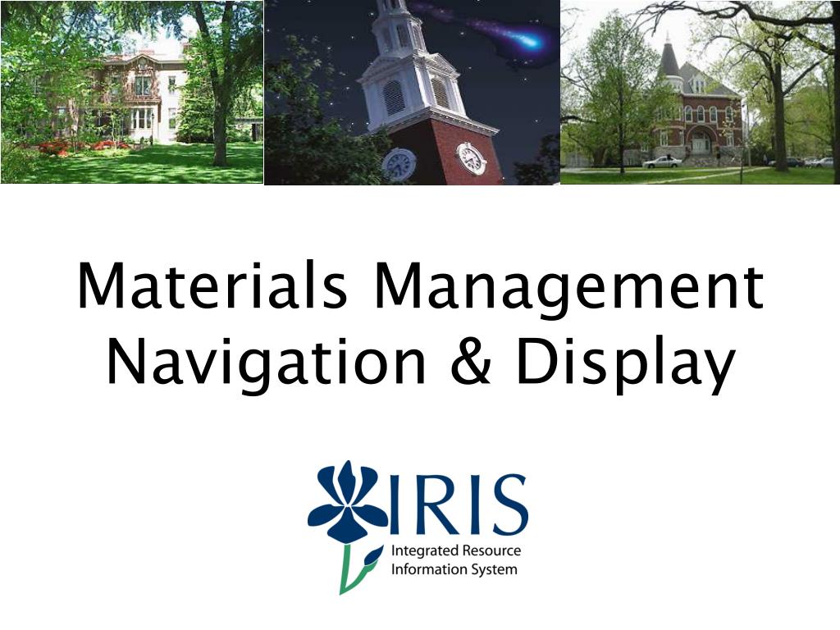The image size is (840, 630).
Task: Select the 'Materials Management' title line
Action: (x=421, y=288)
